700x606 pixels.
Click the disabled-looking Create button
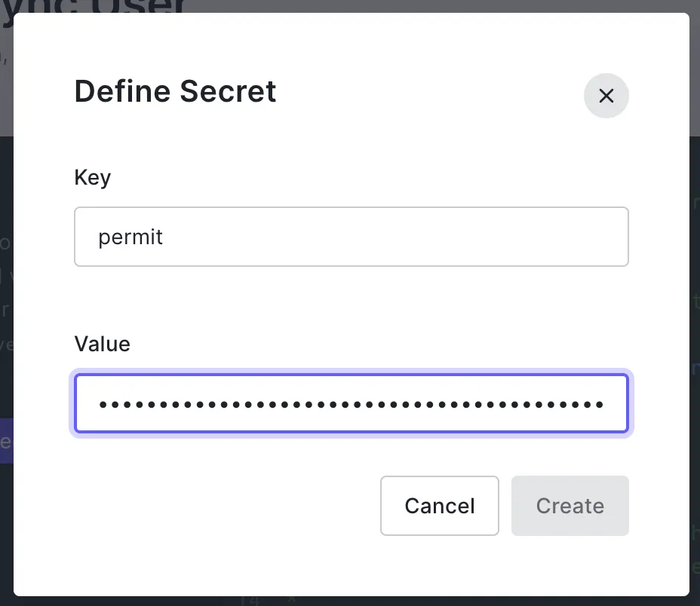pyautogui.click(x=570, y=506)
